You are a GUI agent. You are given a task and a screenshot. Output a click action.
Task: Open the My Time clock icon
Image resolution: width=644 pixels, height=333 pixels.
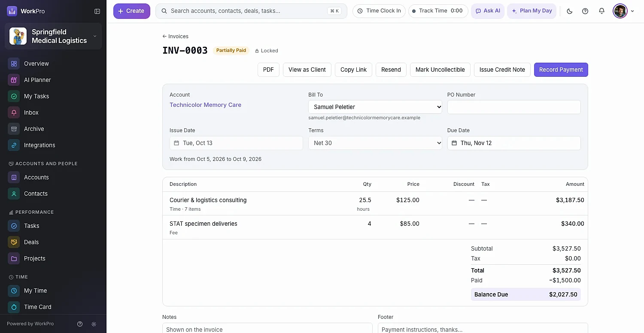[x=14, y=291]
